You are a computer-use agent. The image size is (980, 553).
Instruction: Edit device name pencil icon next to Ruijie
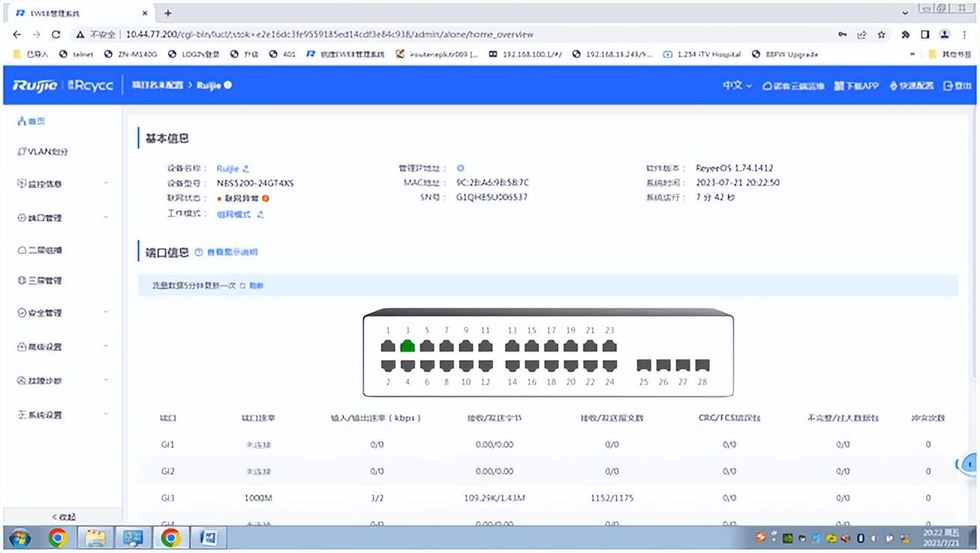(246, 169)
